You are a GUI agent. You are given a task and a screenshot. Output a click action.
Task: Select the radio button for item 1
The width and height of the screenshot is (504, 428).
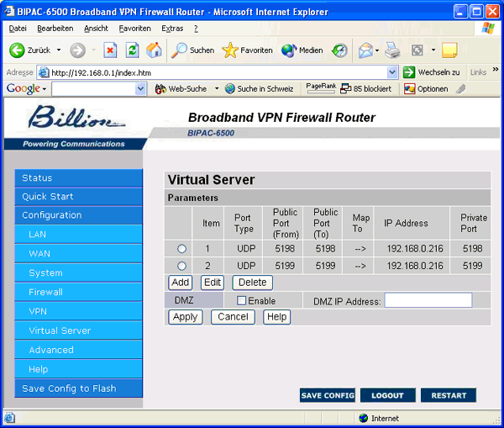pos(181,249)
